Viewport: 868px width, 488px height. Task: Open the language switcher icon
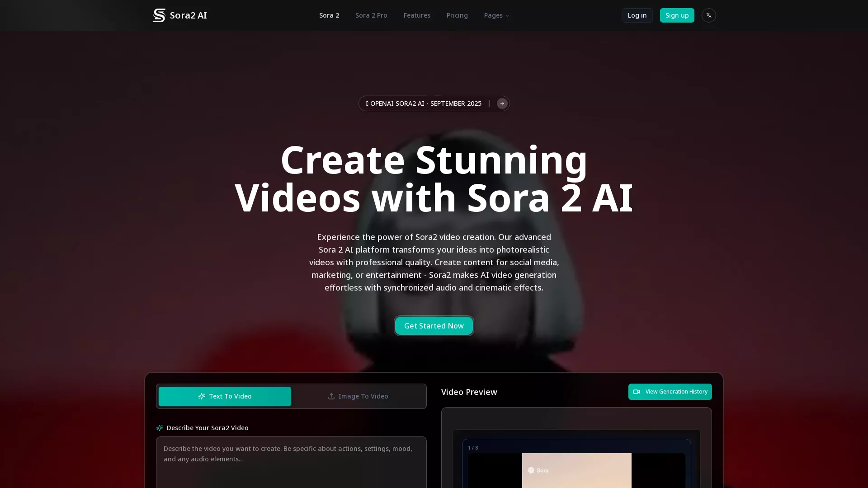708,15
